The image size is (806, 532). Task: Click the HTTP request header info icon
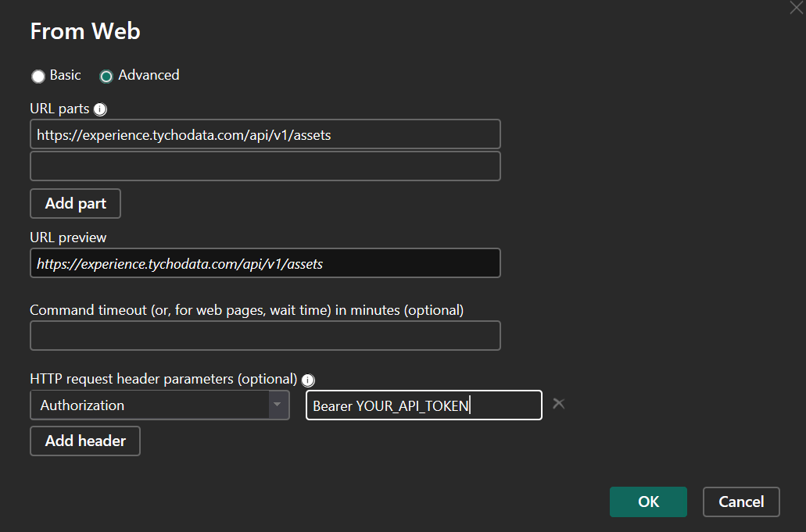tap(308, 380)
